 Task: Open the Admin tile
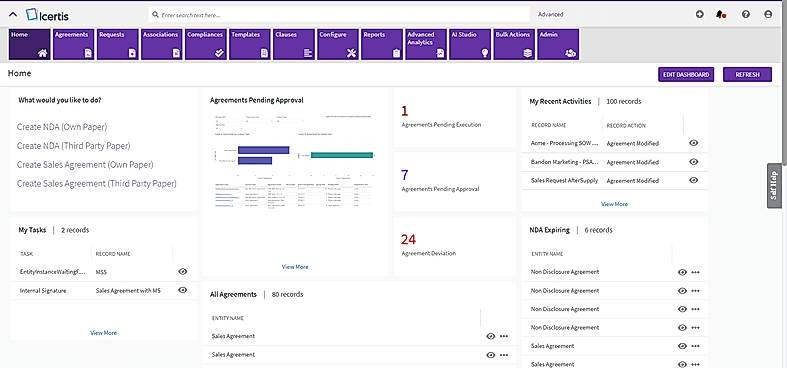tap(558, 44)
